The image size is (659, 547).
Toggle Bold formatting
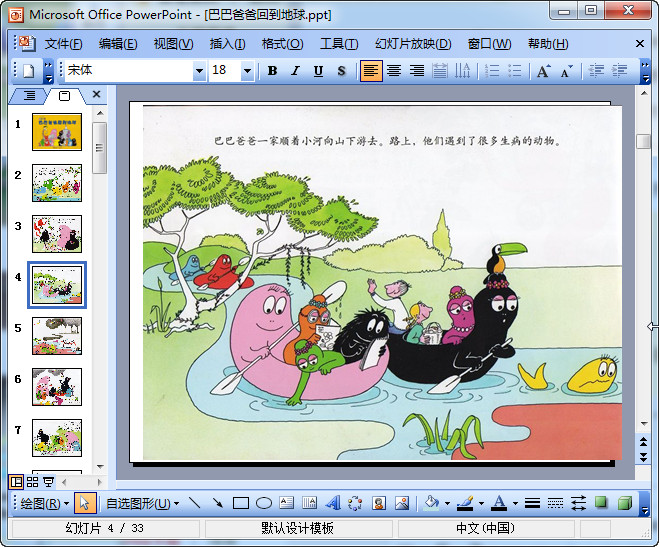(272, 71)
